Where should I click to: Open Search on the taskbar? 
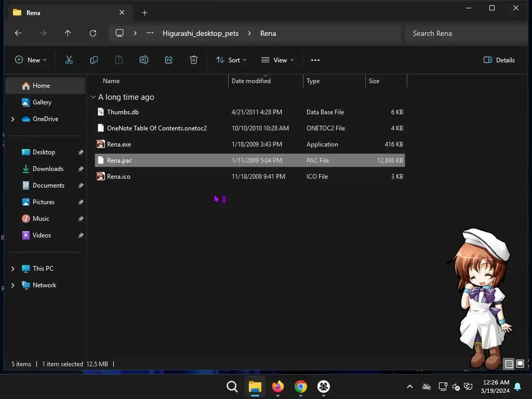pos(232,387)
